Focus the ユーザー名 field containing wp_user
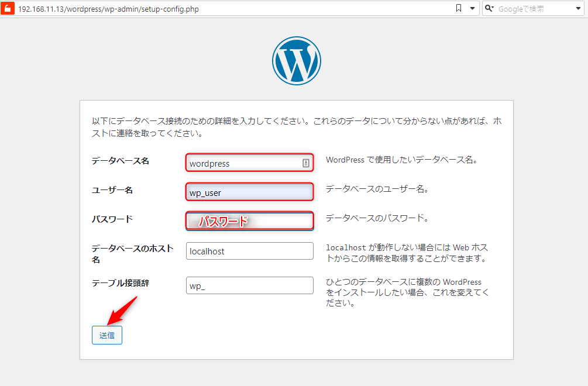Viewport: 588px width, 386px height. (x=249, y=192)
